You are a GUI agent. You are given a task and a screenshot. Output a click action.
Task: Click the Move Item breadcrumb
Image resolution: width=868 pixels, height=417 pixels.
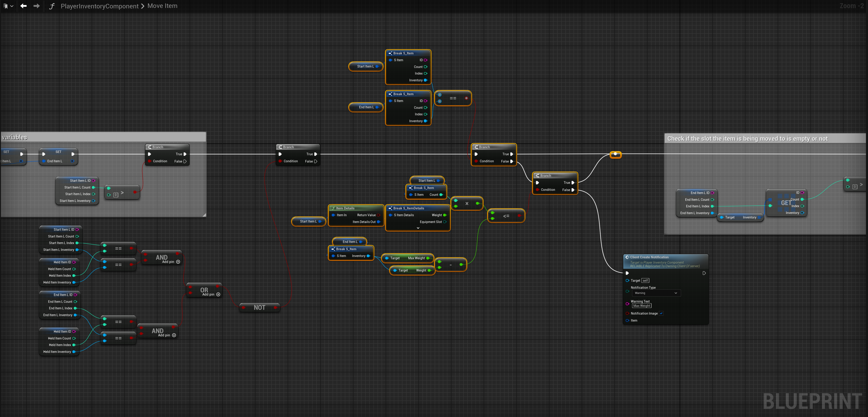[162, 6]
